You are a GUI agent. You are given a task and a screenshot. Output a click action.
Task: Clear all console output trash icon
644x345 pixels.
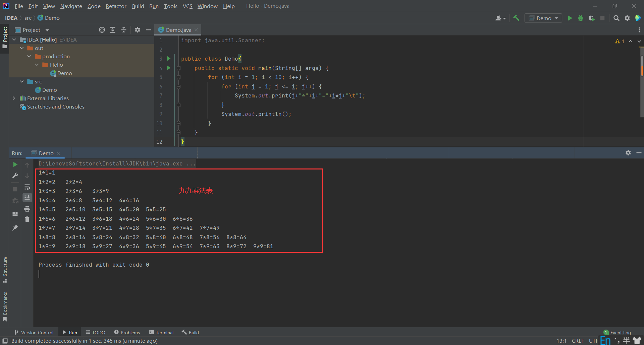[27, 219]
